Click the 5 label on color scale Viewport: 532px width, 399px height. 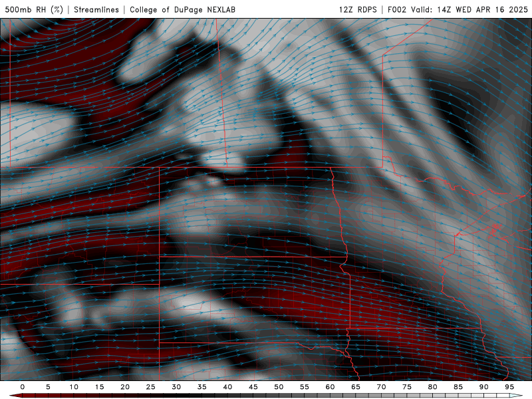pyautogui.click(x=48, y=387)
